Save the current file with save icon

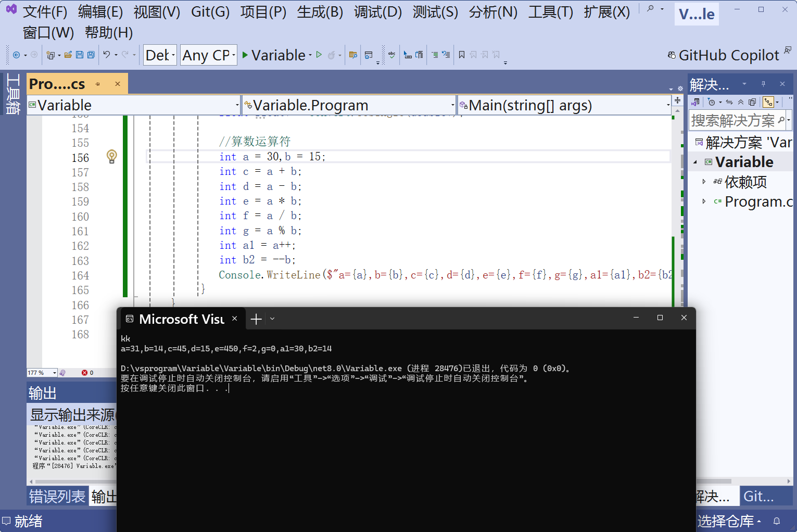[80, 55]
